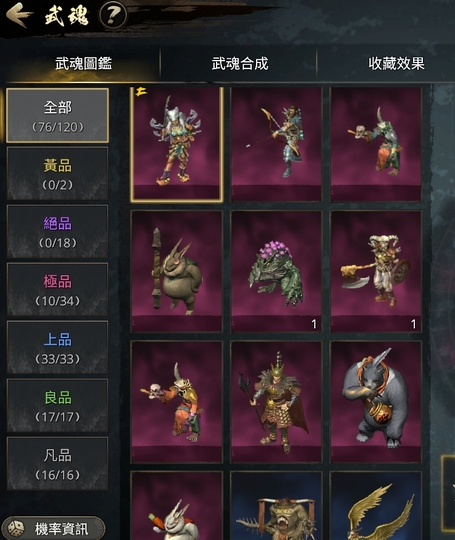
Task: Select the archer with bow card
Action: tap(276, 144)
